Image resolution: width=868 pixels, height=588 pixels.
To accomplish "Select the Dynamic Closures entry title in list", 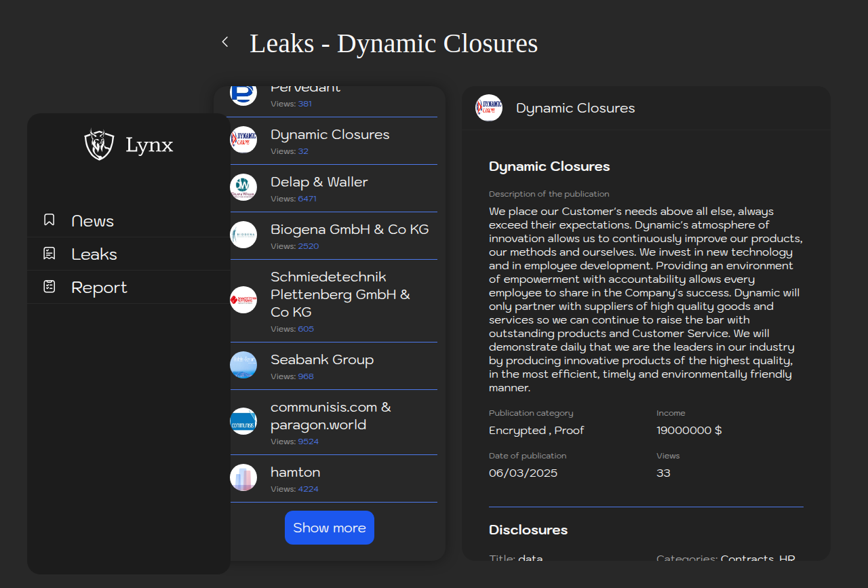I will point(330,134).
